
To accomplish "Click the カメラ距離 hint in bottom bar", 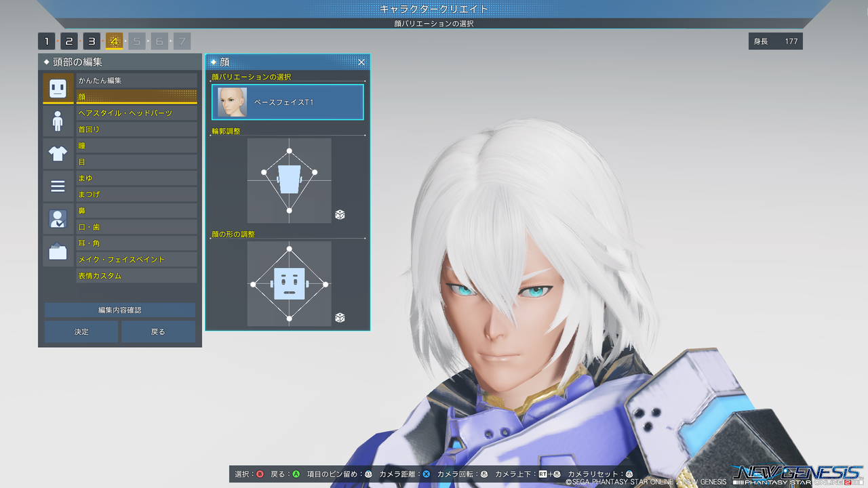I will [405, 474].
